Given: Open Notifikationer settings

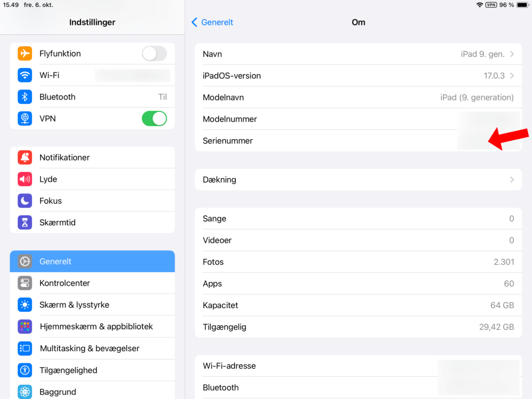Looking at the screenshot, I should 92,157.
